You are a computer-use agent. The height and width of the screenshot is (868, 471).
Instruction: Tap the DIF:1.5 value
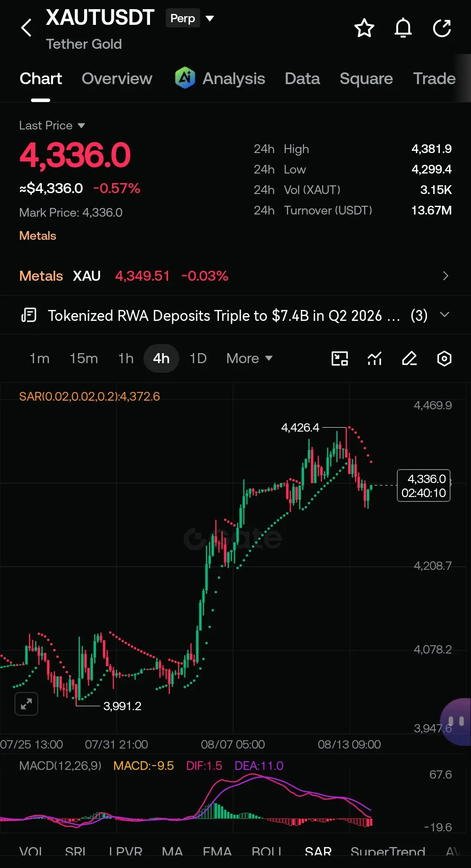tap(204, 766)
